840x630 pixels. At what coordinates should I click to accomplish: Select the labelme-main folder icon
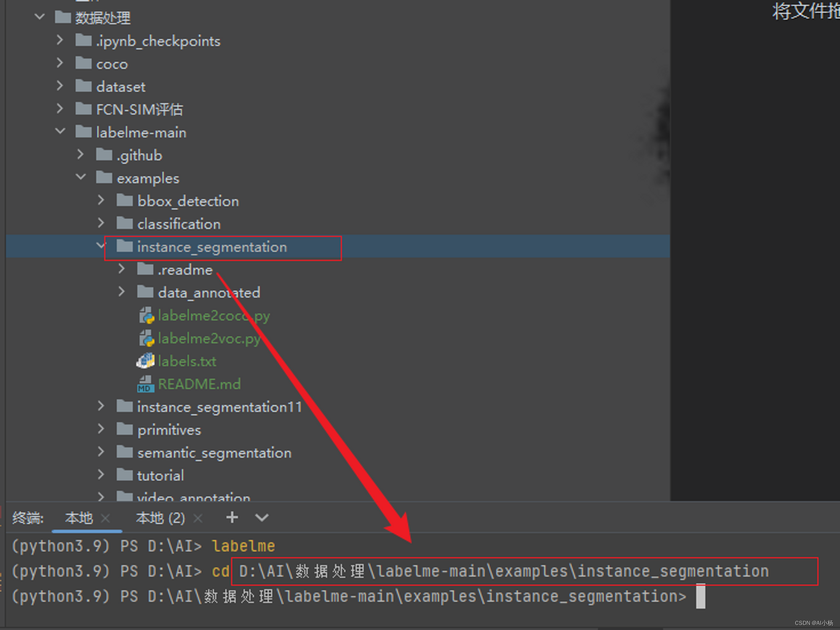pos(83,132)
